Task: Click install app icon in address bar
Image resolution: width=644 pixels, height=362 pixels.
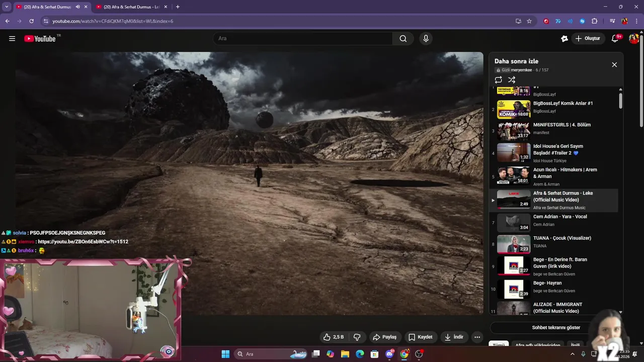Action: tap(518, 21)
